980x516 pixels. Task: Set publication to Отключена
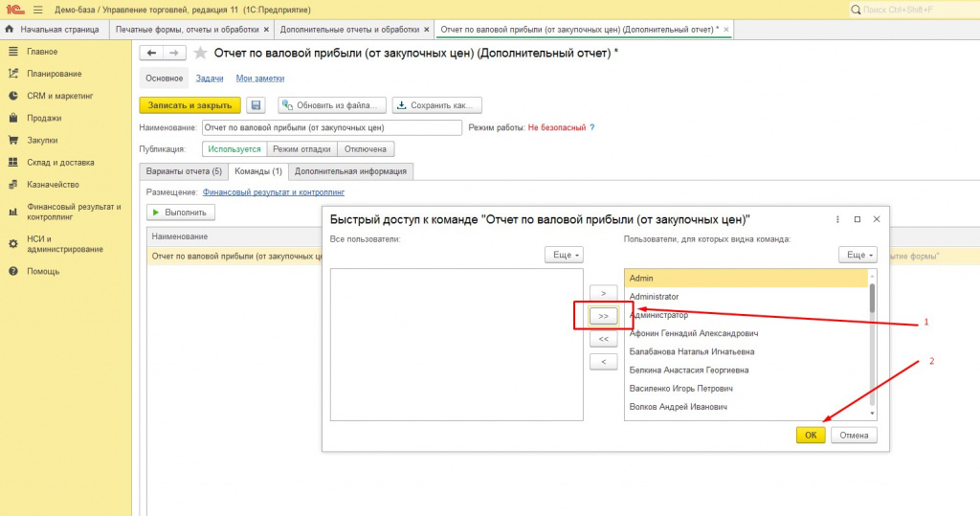coord(366,149)
